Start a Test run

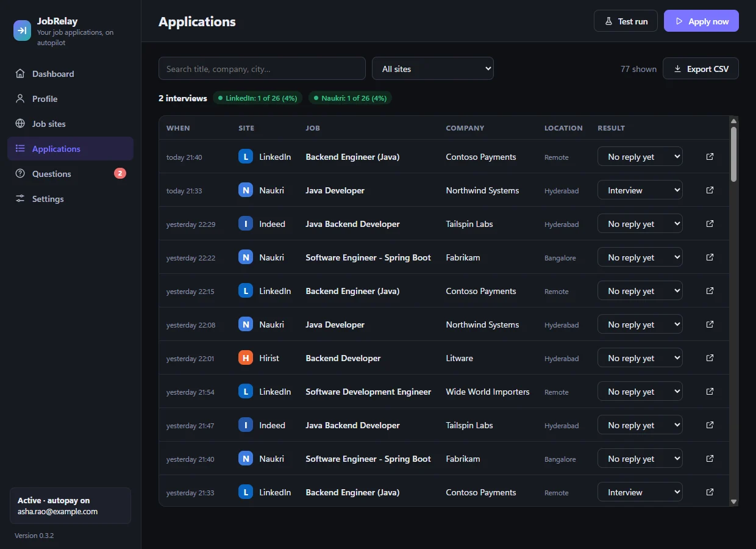click(x=626, y=21)
